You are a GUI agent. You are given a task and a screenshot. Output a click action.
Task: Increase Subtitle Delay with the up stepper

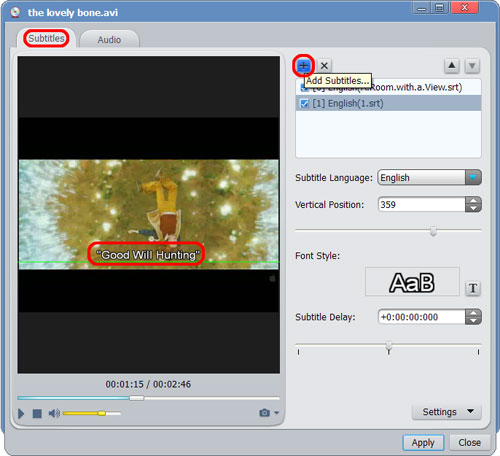[473, 313]
